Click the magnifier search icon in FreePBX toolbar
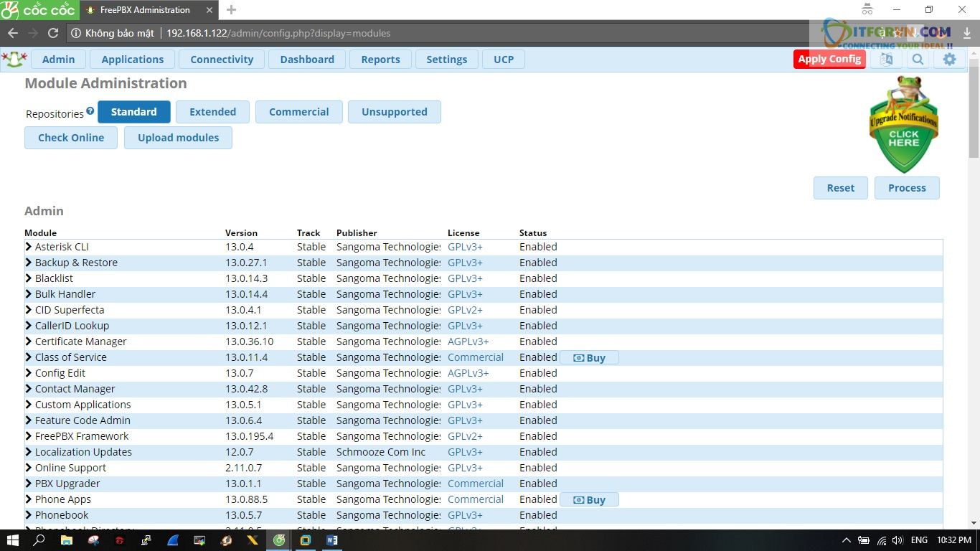 coord(918,60)
